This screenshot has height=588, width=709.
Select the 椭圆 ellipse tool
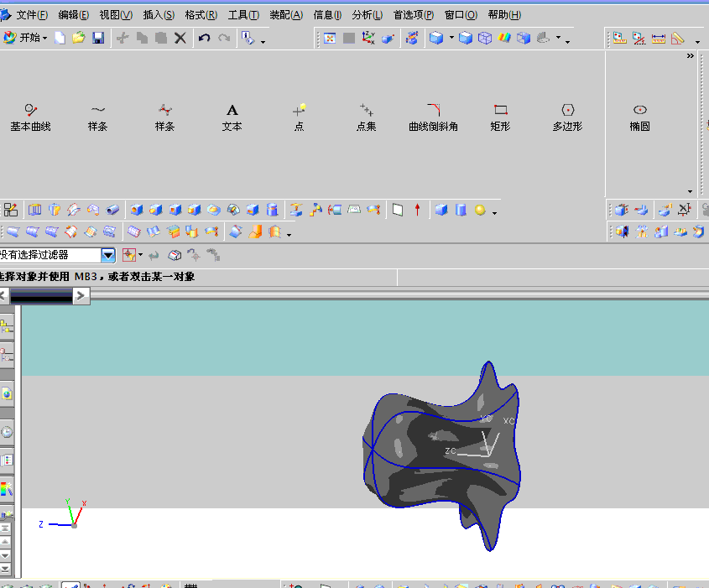[x=640, y=117]
